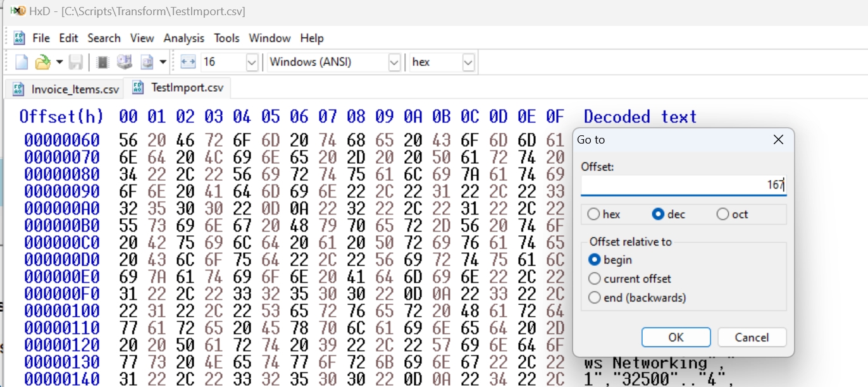Screen dimensions: 868x387
Task: Click the Save icon on the toolbar
Action: [x=75, y=61]
